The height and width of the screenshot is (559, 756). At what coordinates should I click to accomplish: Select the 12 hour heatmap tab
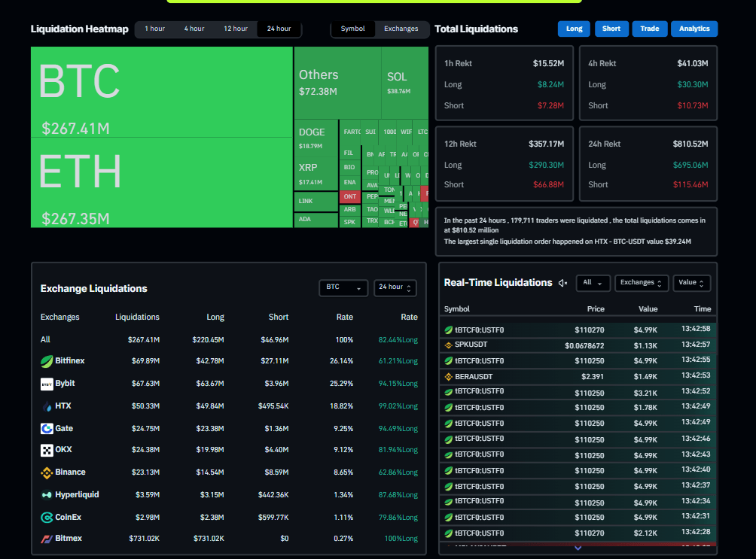click(x=236, y=29)
